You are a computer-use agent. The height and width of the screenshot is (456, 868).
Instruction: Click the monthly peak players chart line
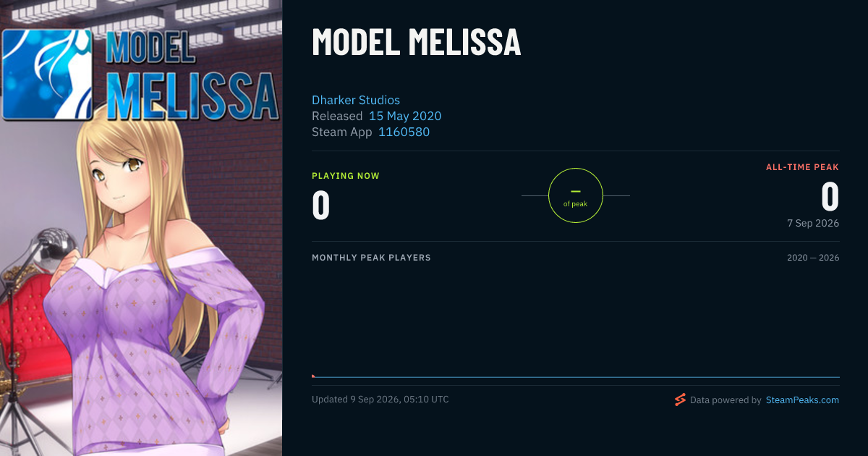click(x=576, y=377)
